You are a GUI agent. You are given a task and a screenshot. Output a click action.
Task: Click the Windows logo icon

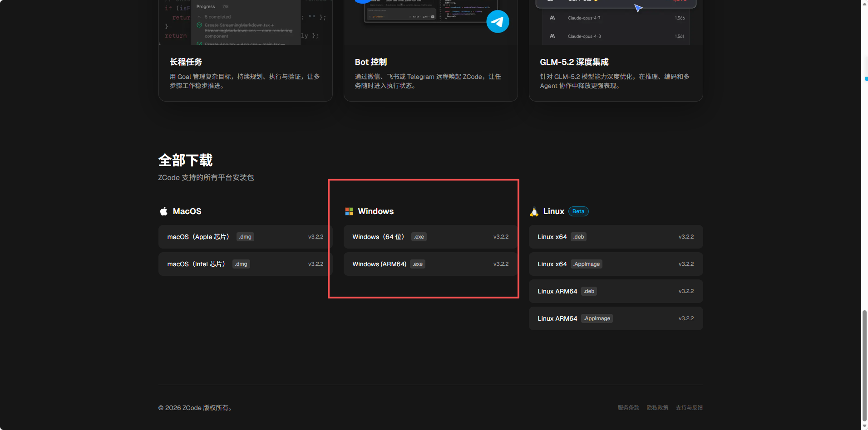tap(349, 211)
